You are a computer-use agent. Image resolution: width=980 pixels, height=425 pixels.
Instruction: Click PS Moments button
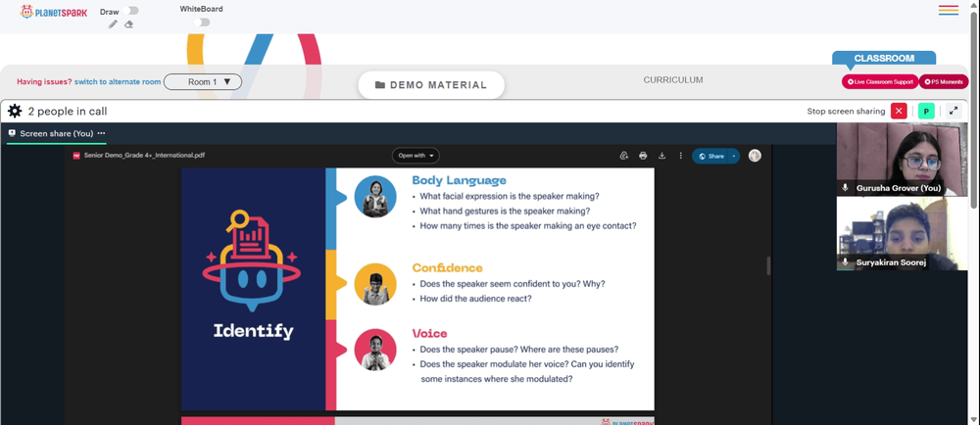click(x=943, y=81)
